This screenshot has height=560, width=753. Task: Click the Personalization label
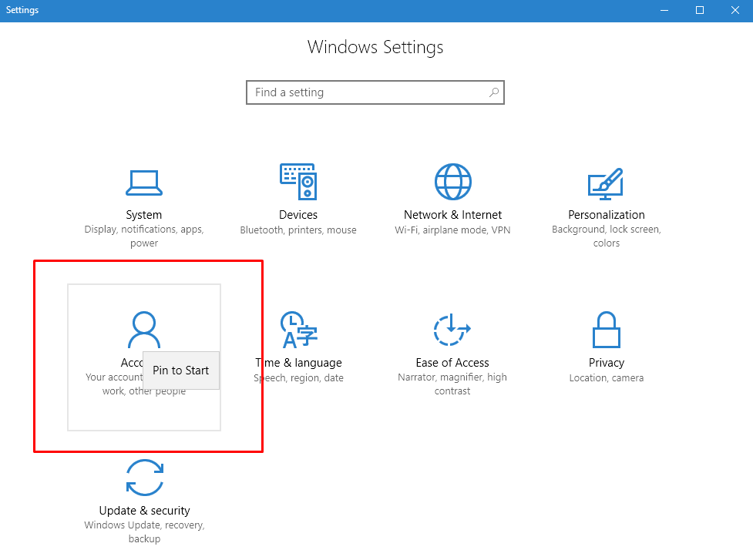click(607, 214)
